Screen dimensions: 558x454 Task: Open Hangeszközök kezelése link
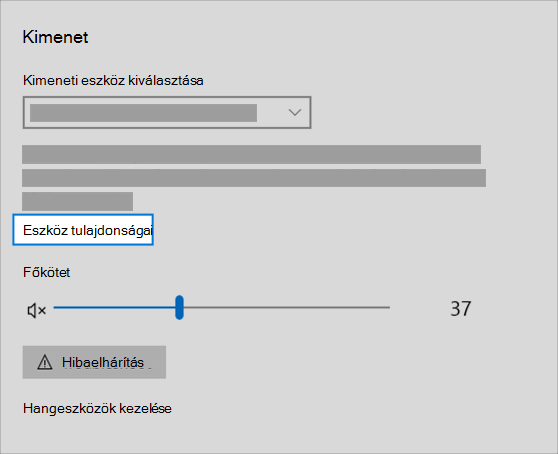click(x=97, y=408)
